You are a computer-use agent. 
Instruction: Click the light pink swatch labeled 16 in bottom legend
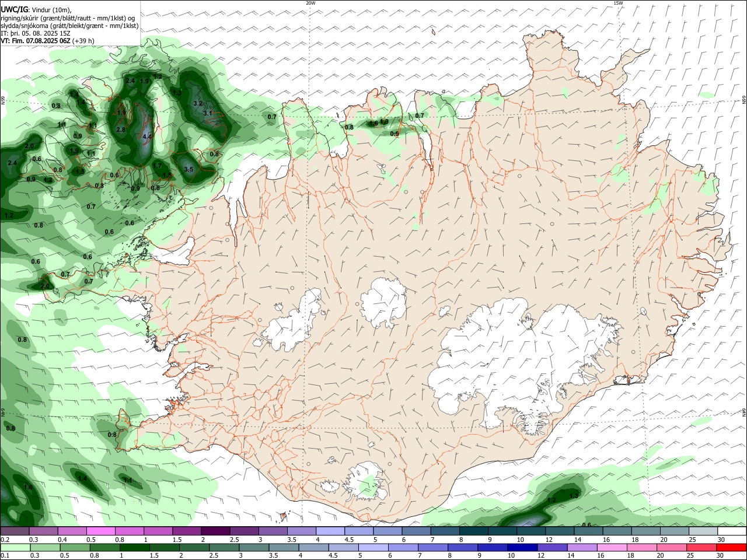click(x=612, y=548)
